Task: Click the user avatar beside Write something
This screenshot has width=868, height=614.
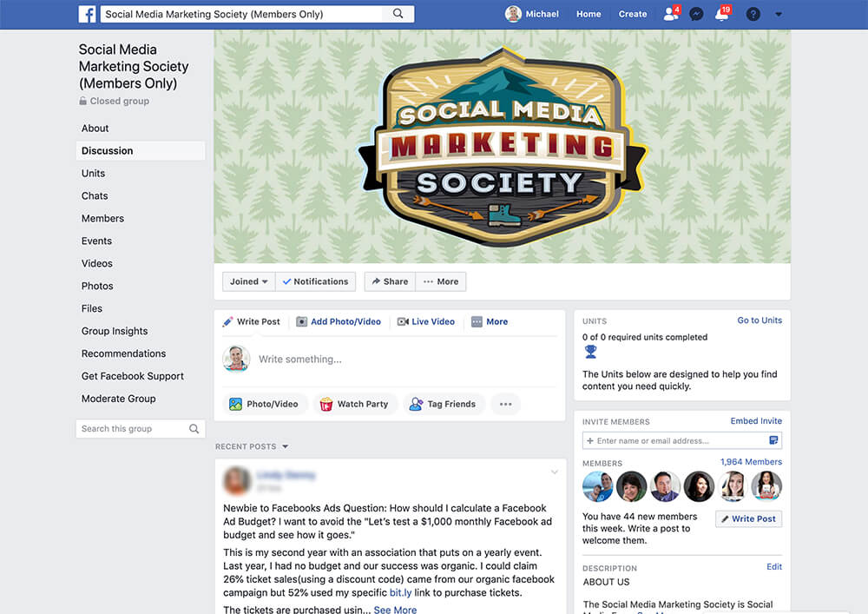Action: (236, 359)
